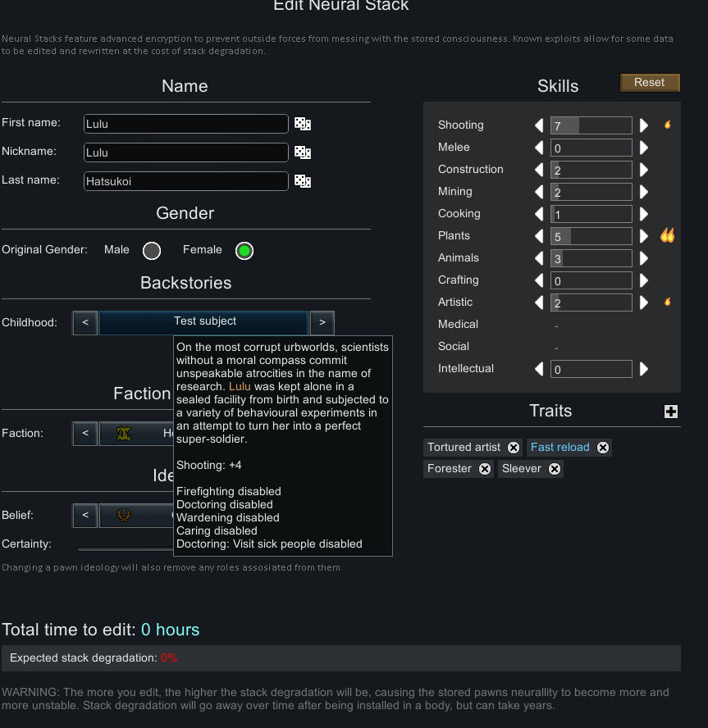
Task: Adjust the Certainty slider bar
Action: pyautogui.click(x=126, y=549)
